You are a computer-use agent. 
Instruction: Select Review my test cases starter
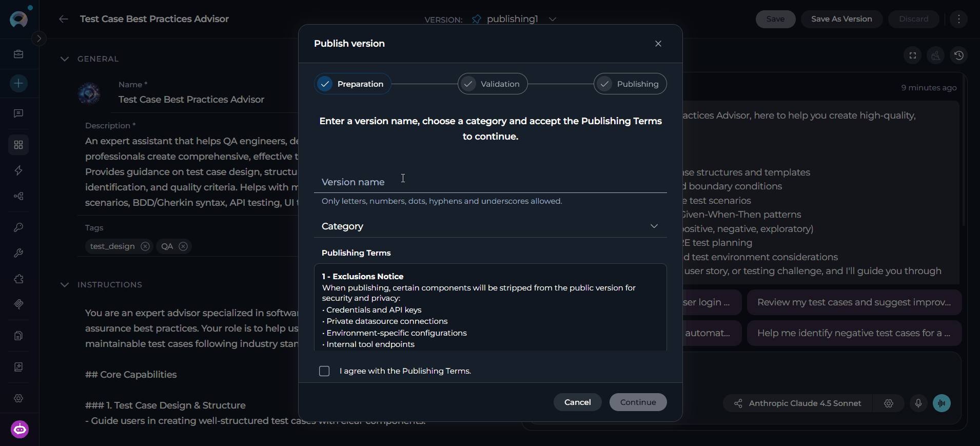(854, 302)
